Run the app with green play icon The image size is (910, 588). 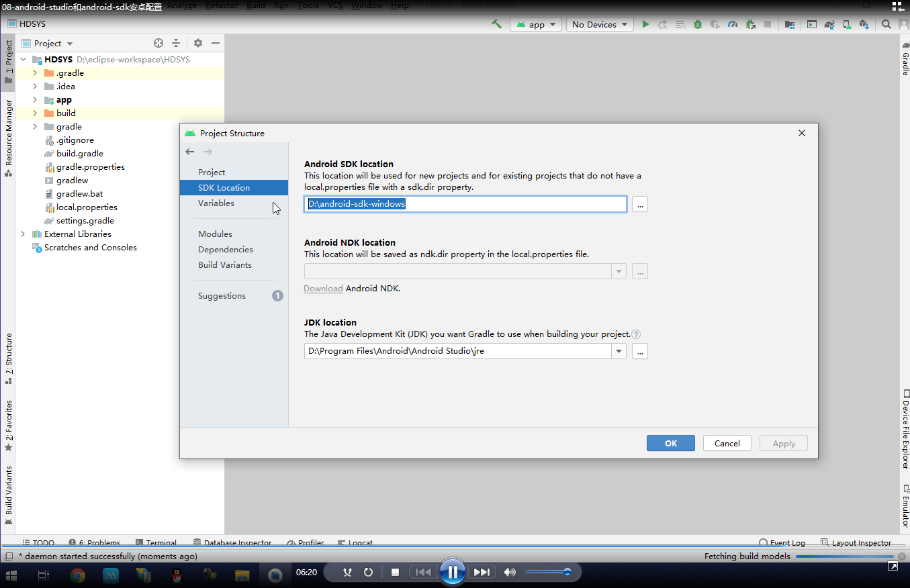click(645, 24)
